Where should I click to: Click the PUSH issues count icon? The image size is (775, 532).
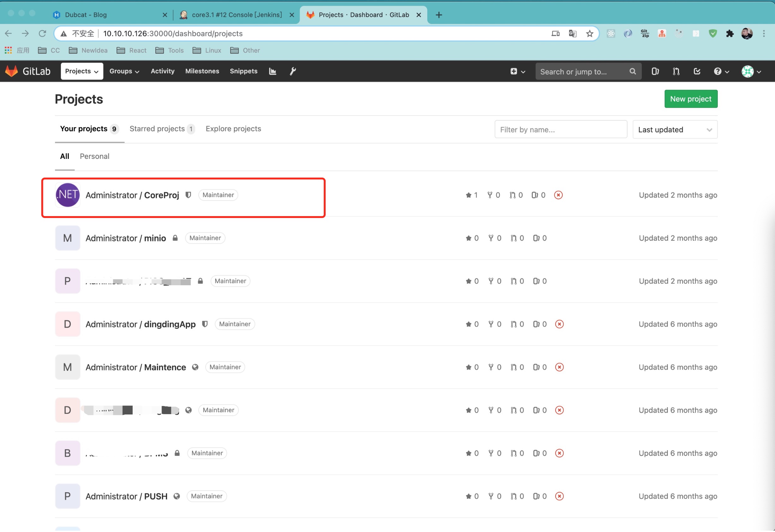click(536, 496)
